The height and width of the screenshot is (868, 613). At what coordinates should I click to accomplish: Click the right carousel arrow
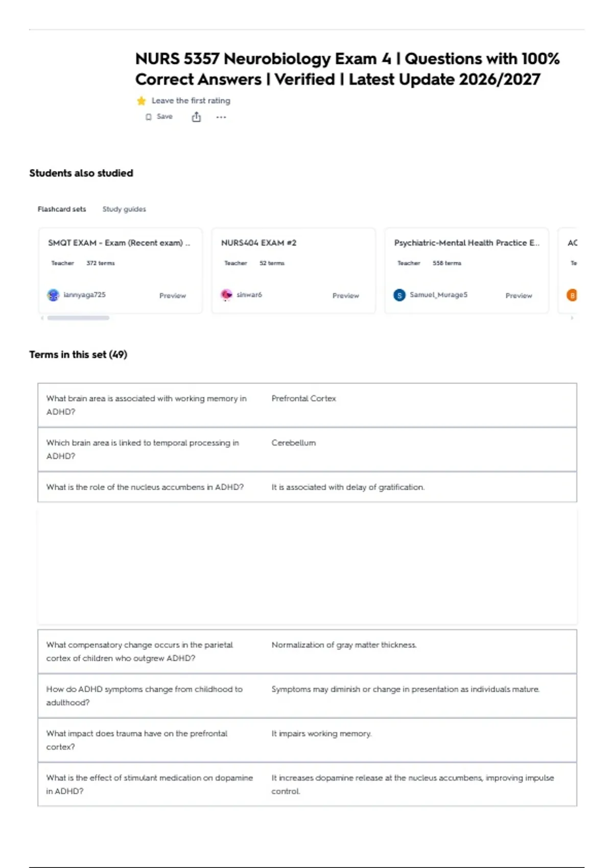pyautogui.click(x=572, y=318)
